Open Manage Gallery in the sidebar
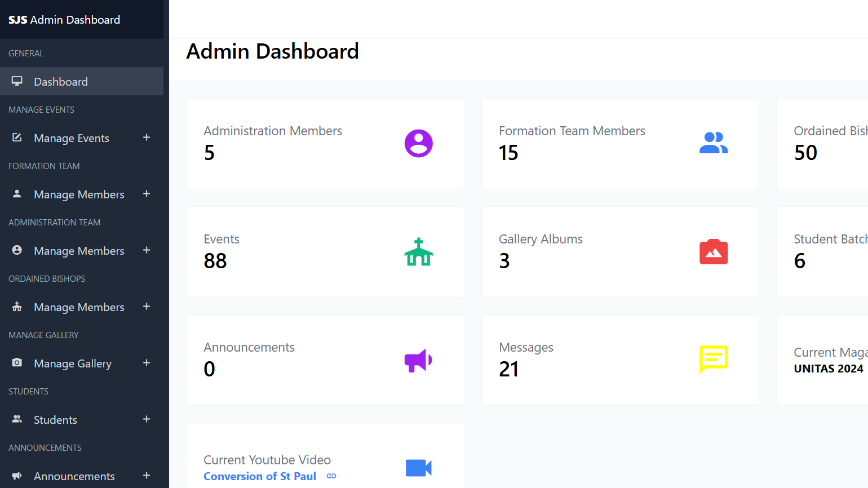868x488 pixels. pyautogui.click(x=82, y=363)
